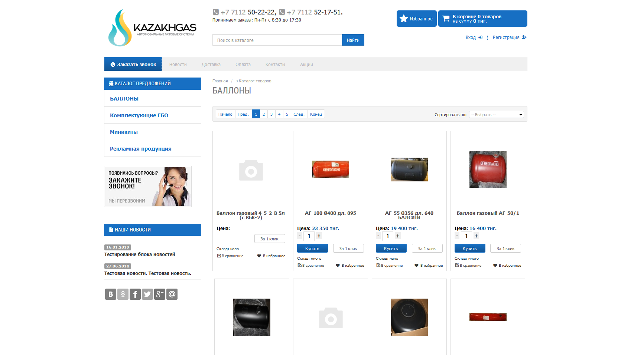Click the heart icon for Баллон 4-5-2-В 5л
The image size is (644, 355).
coord(259,256)
